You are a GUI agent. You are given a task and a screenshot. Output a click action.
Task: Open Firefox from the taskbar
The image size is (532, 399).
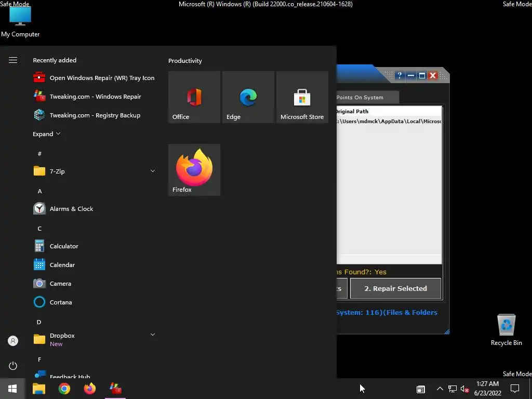click(x=90, y=389)
